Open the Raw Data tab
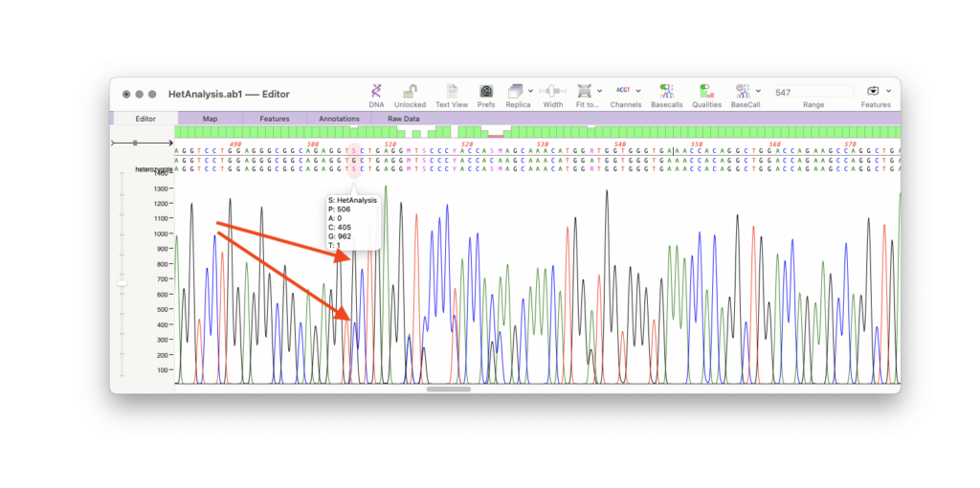980x488 pixels. click(x=404, y=118)
